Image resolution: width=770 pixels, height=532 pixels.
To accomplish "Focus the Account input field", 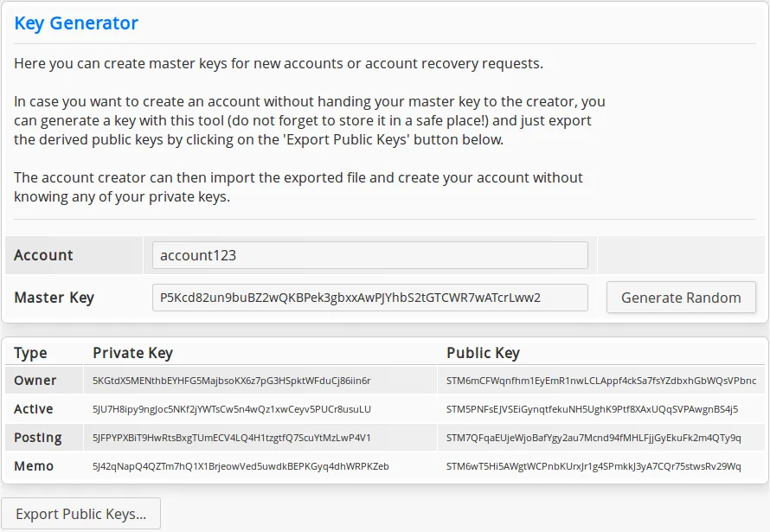I will pyautogui.click(x=369, y=255).
